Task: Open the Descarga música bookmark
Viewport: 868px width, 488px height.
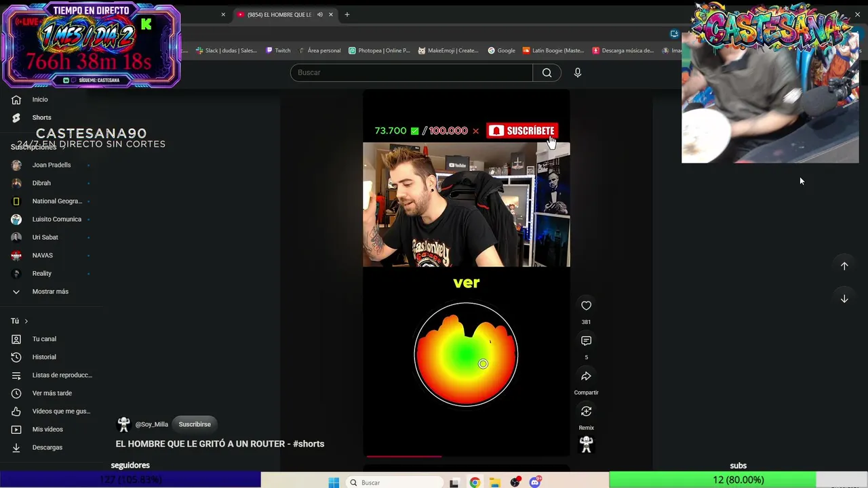Action: (623, 50)
